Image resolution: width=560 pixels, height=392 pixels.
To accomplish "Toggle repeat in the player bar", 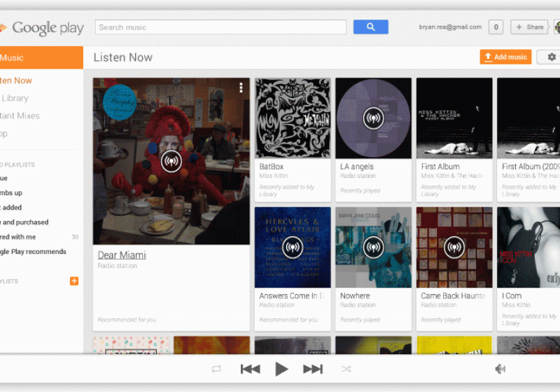I will click(216, 369).
